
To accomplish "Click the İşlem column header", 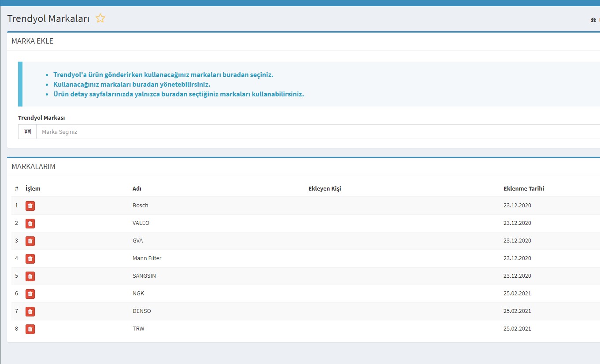I will 33,188.
